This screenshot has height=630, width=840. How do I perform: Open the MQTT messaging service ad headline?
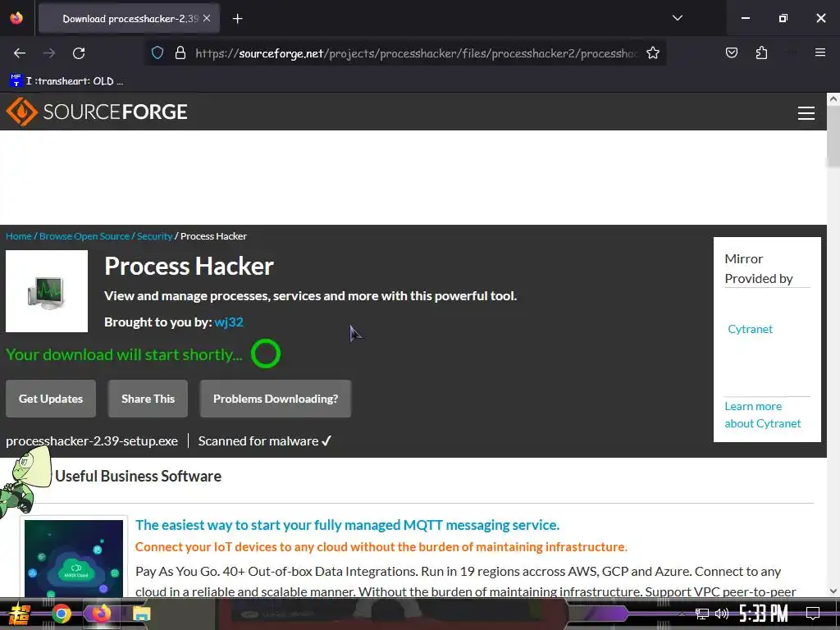(347, 525)
